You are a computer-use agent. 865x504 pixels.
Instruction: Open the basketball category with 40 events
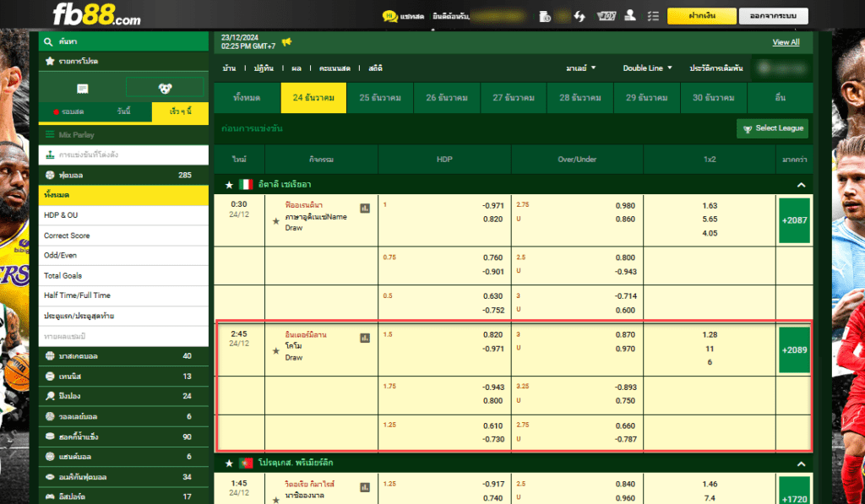pos(123,355)
